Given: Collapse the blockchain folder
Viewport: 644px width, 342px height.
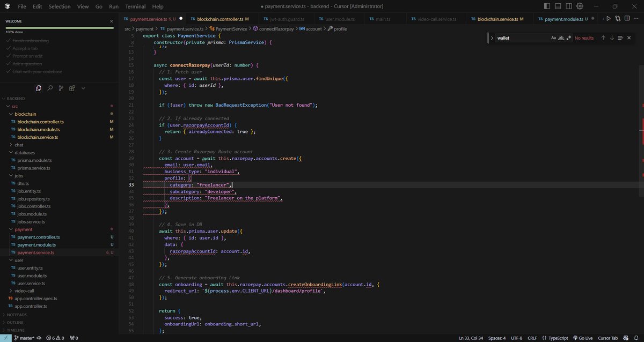Looking at the screenshot, I should [58, 114].
